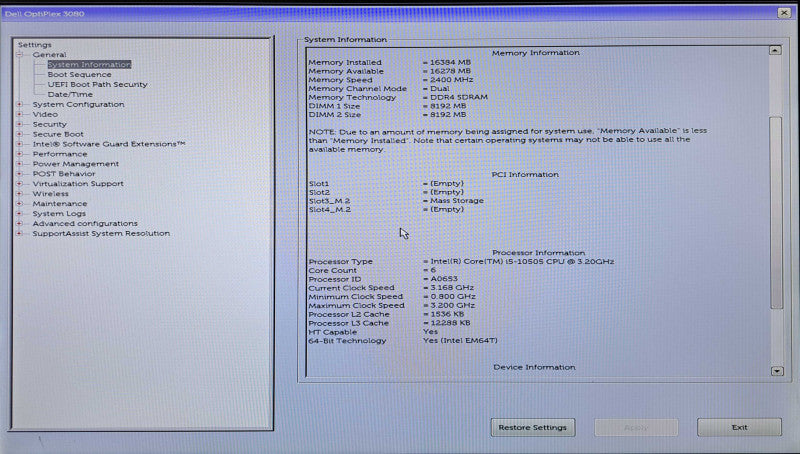Expand the Security settings node

pyautogui.click(x=19, y=124)
